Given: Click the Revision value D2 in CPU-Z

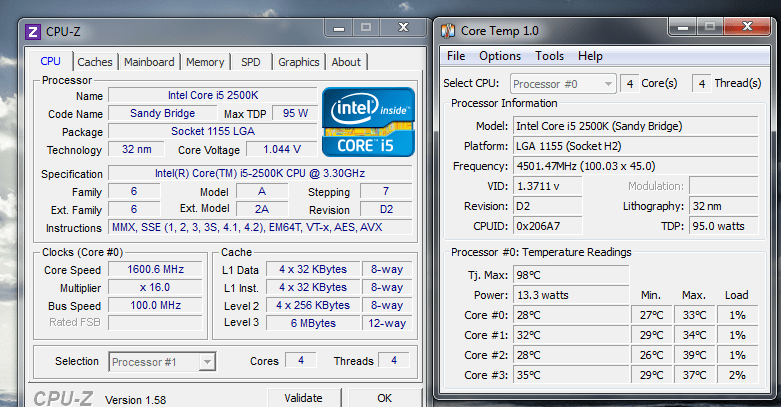Looking at the screenshot, I should point(386,209).
